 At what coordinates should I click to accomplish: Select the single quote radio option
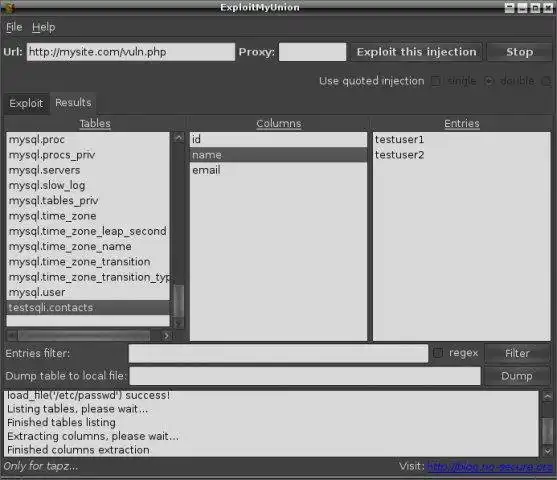point(489,81)
